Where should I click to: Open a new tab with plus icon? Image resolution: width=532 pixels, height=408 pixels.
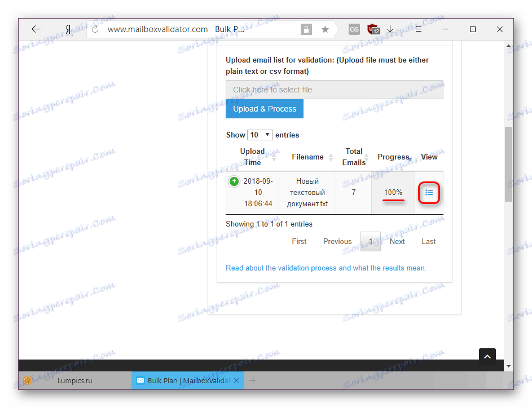click(253, 380)
